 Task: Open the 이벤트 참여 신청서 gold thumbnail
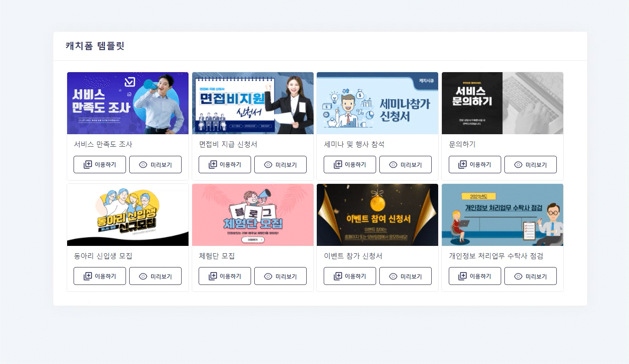[377, 215]
